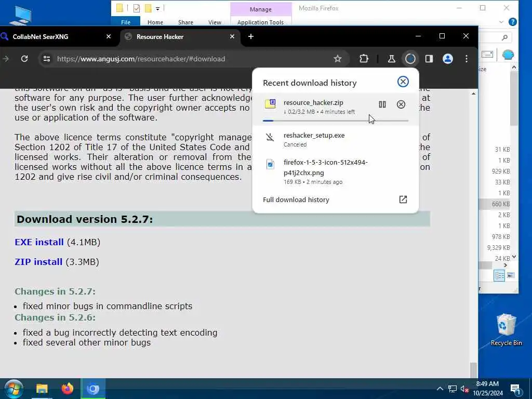Click the ZIP install download link
532x399 pixels.
coord(38,262)
